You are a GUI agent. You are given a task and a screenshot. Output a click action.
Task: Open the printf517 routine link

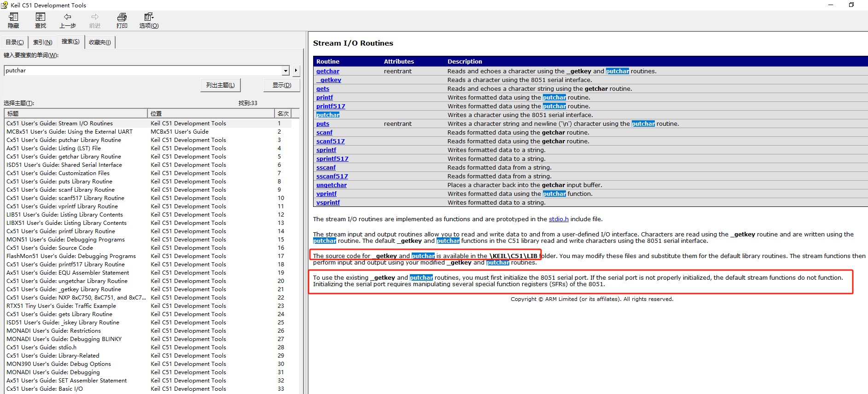click(x=331, y=106)
